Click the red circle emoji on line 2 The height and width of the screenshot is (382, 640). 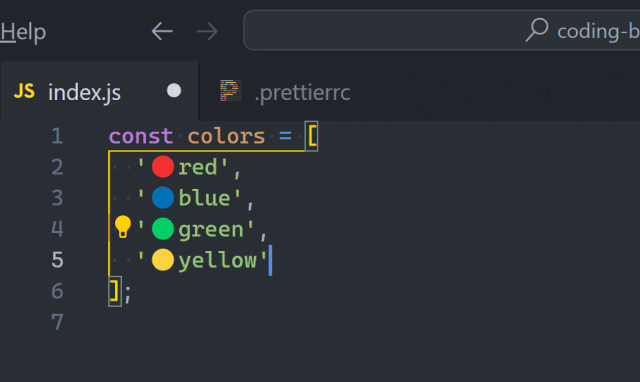click(163, 167)
